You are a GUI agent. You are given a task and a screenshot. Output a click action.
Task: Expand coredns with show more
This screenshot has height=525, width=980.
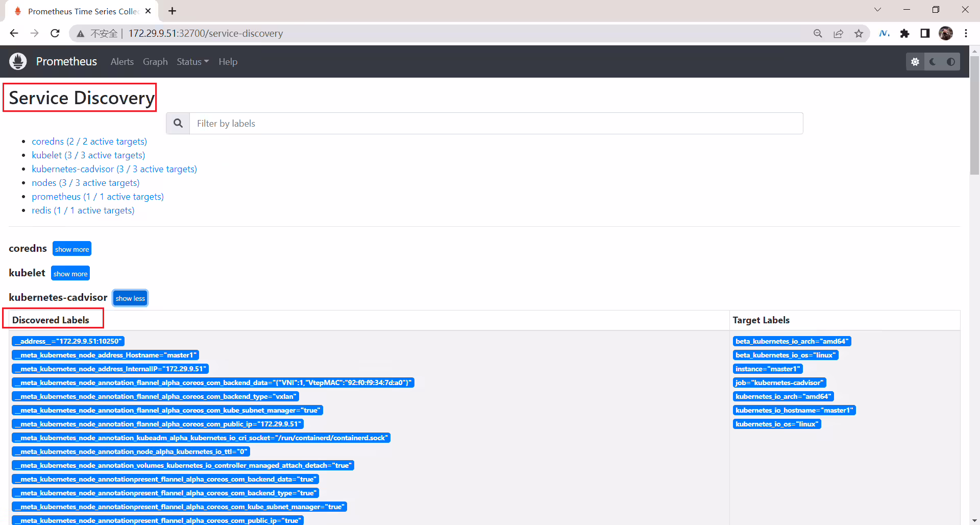click(x=72, y=249)
